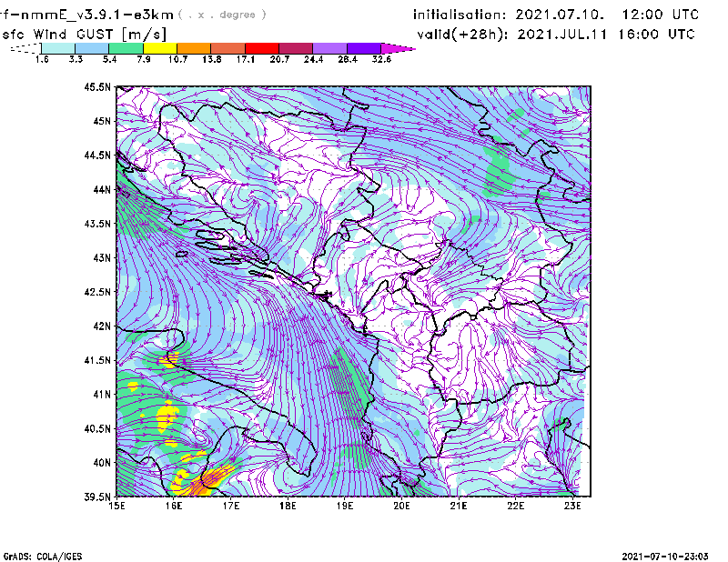
Task: Click the "20E" longitude label
Action: click(401, 506)
